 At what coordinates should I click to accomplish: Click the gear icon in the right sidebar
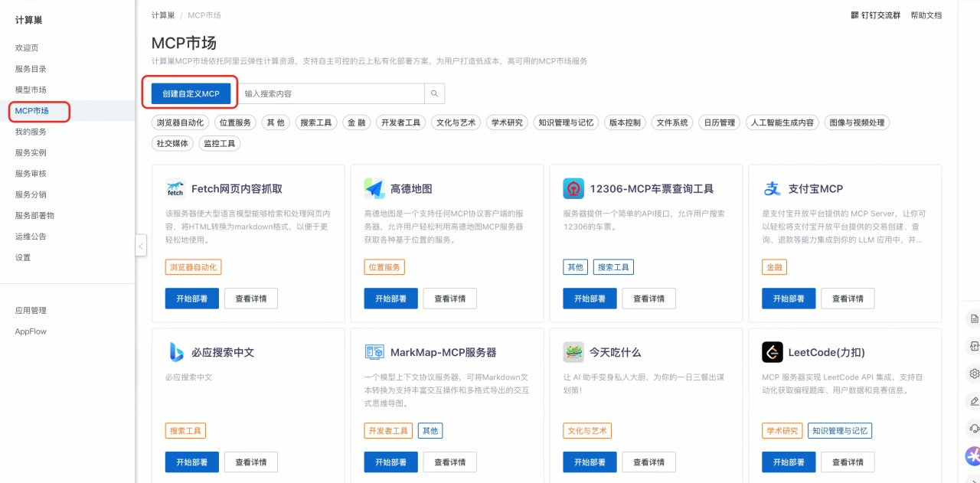974,374
